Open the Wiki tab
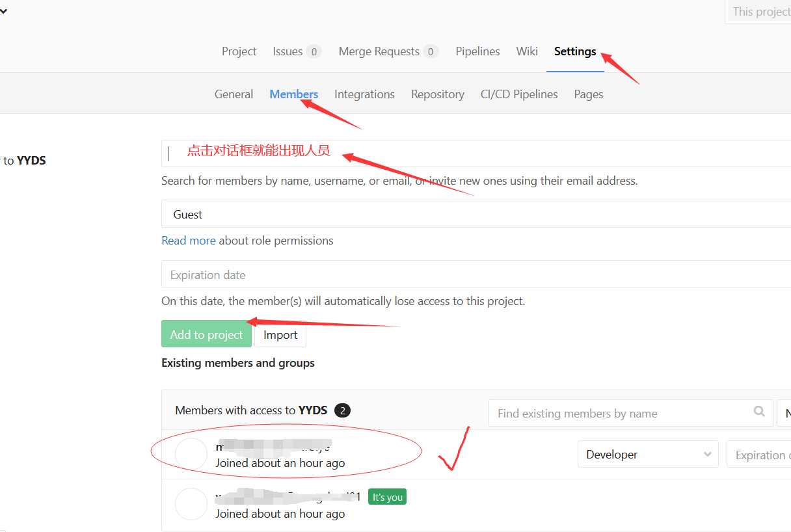Screen dimensions: 791x532 pos(527,51)
